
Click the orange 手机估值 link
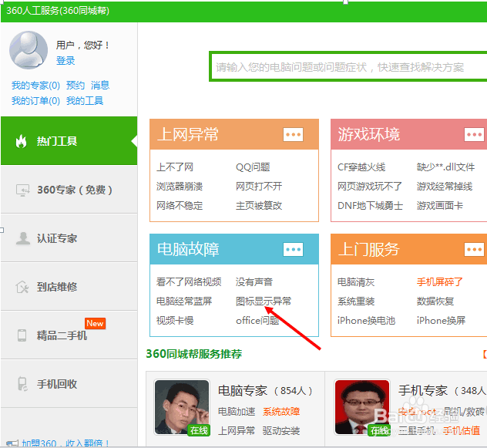[x=462, y=431]
